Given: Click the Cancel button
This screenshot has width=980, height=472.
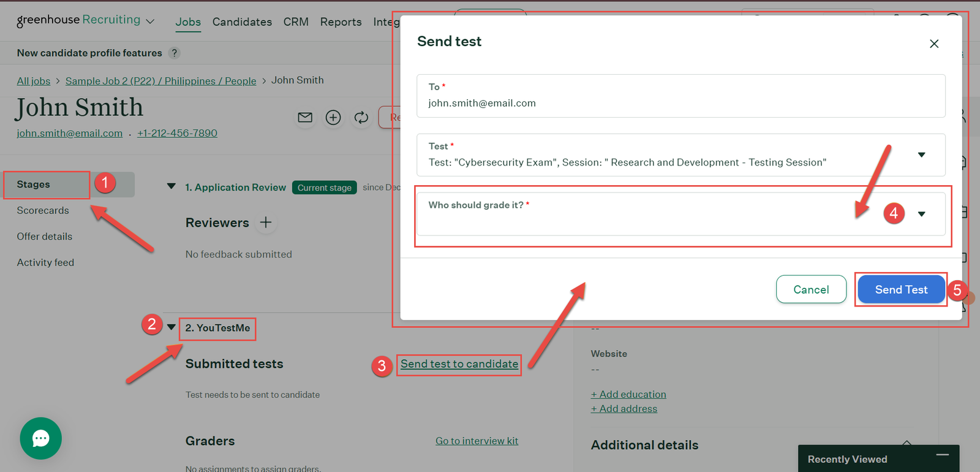Looking at the screenshot, I should (811, 289).
